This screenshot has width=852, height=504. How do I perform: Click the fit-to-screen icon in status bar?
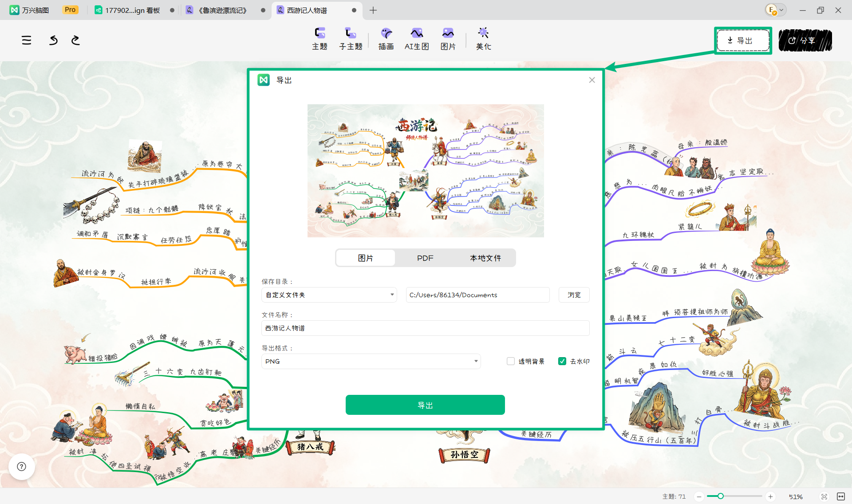824,496
